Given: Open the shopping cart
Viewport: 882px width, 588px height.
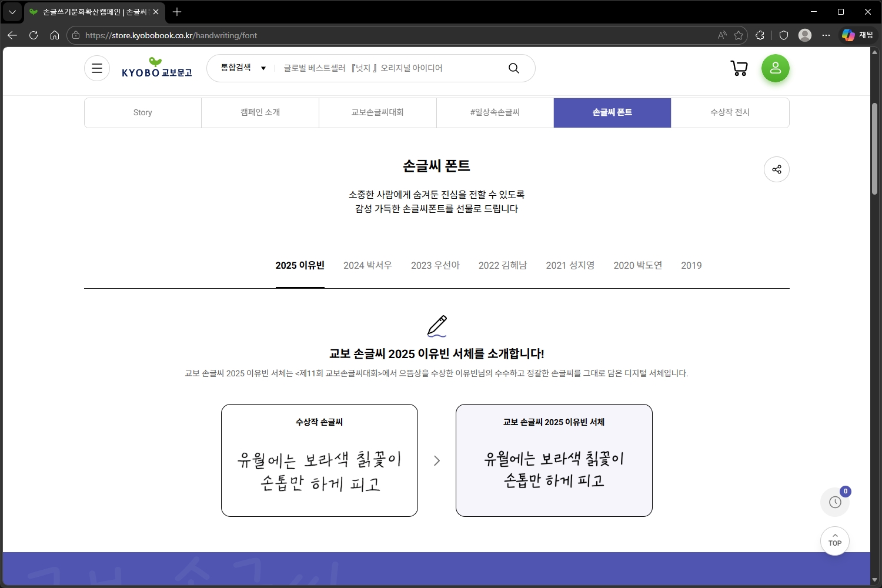Looking at the screenshot, I should (739, 68).
